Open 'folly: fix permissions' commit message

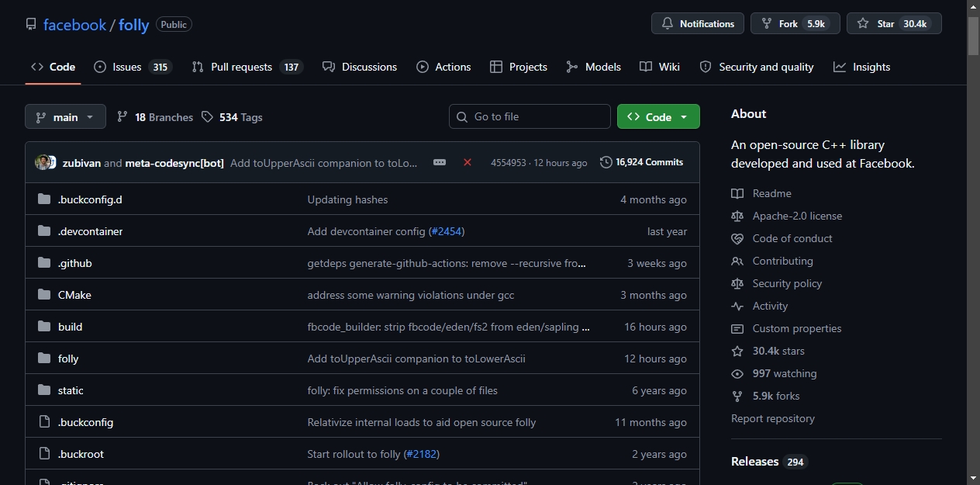point(402,390)
